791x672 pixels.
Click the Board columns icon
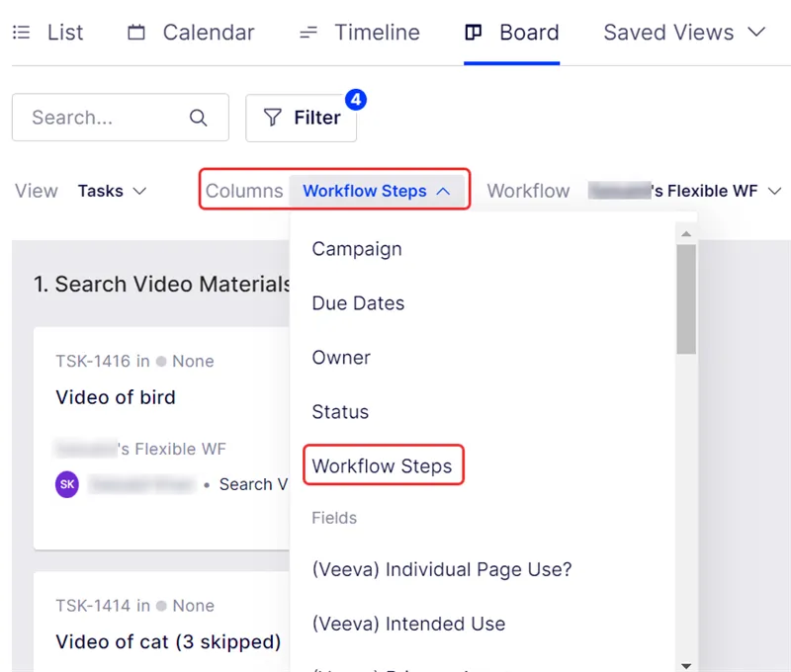[474, 33]
